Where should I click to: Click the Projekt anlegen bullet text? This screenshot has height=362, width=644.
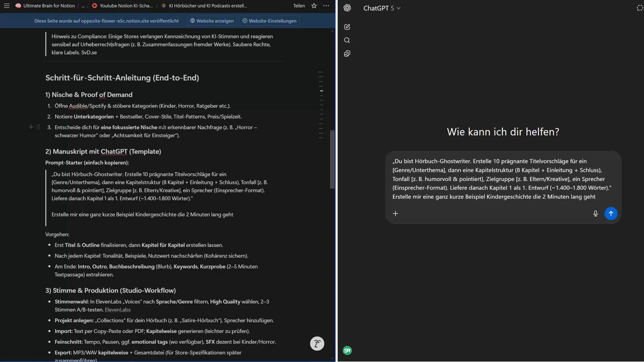click(x=164, y=320)
